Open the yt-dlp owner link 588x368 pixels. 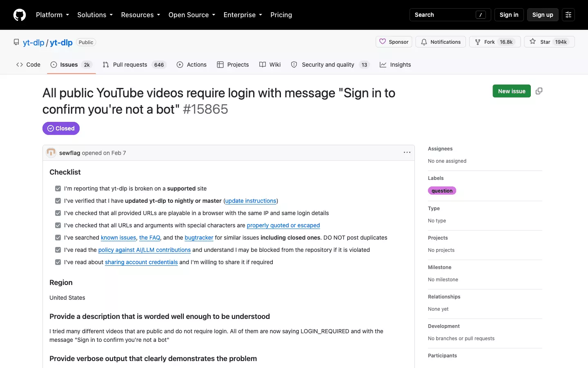tap(33, 43)
